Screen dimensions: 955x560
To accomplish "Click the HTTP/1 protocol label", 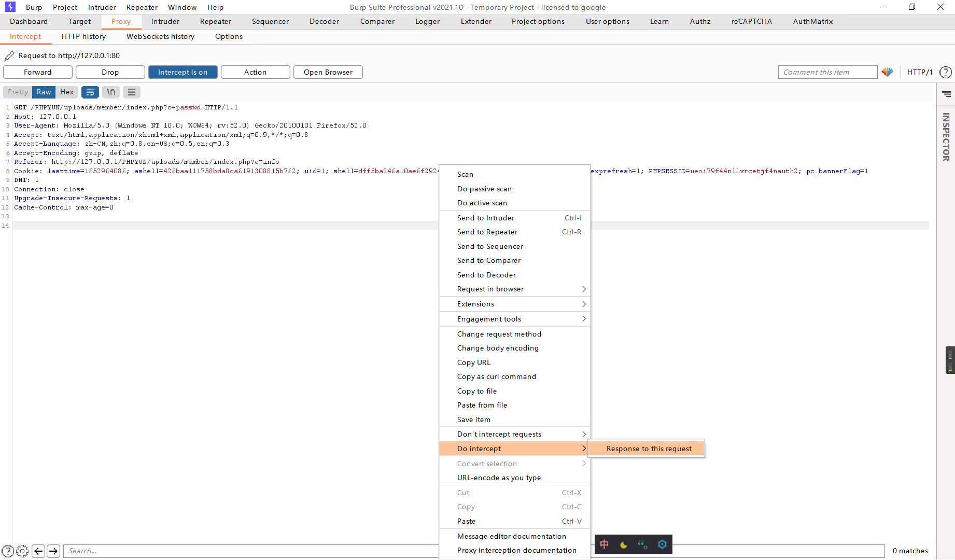I will tap(920, 72).
